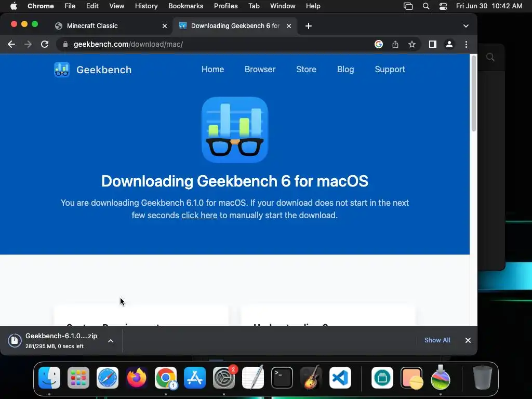
Task: Open a new tab with the plus button
Action: click(309, 26)
